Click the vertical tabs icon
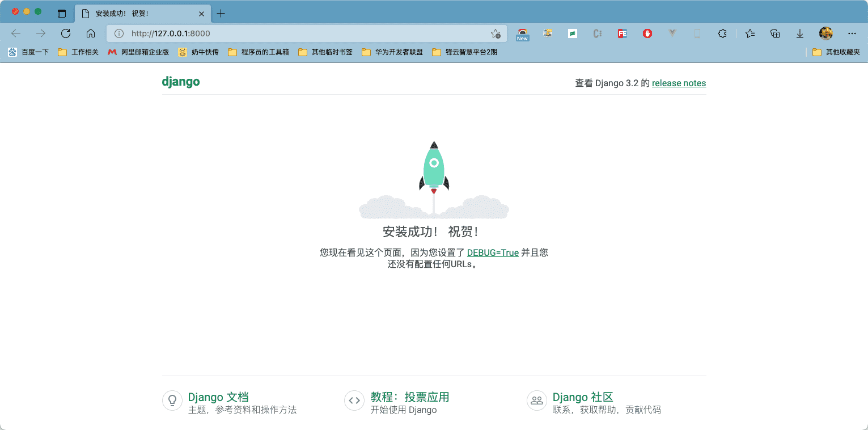Viewport: 868px width, 430px height. coord(62,14)
